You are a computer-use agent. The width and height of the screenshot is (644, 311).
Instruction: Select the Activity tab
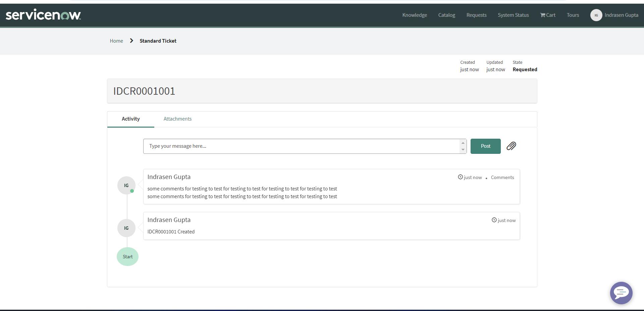130,119
